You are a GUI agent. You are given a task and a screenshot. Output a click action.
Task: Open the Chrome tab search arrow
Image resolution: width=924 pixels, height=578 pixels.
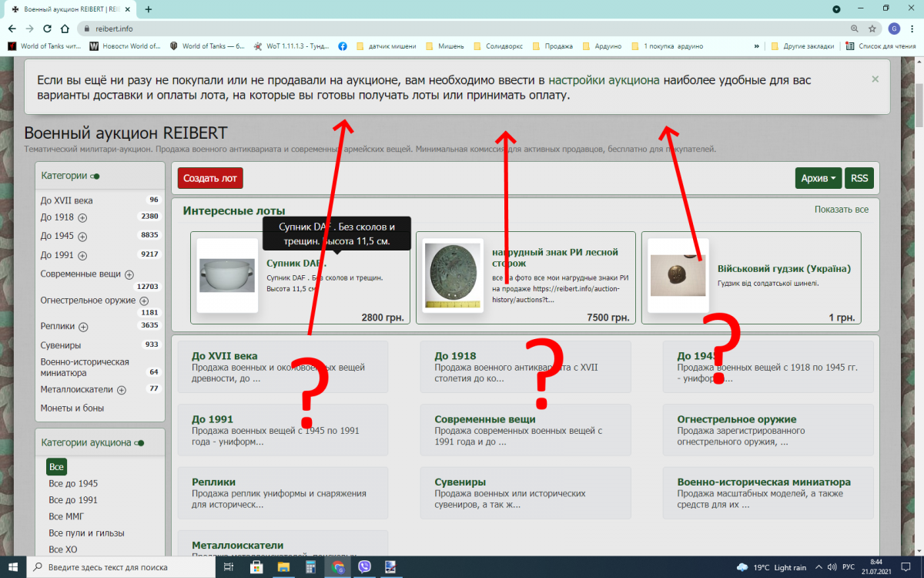point(837,9)
